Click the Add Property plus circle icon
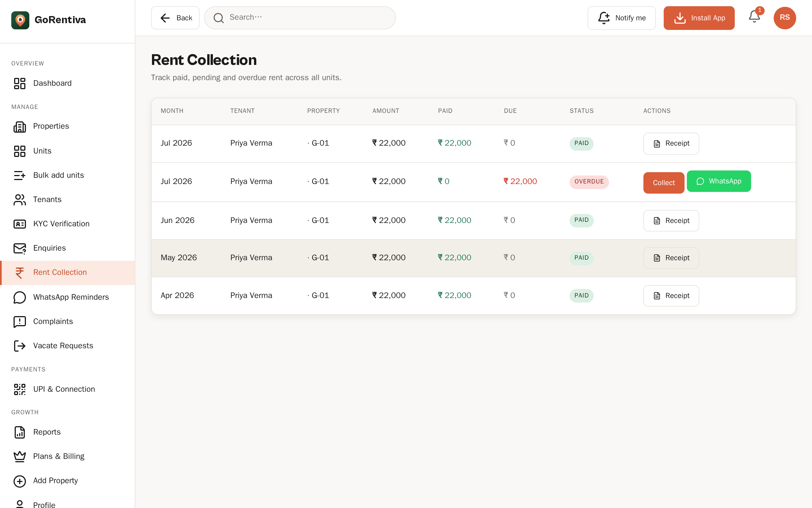The width and height of the screenshot is (812, 508). pyautogui.click(x=19, y=481)
